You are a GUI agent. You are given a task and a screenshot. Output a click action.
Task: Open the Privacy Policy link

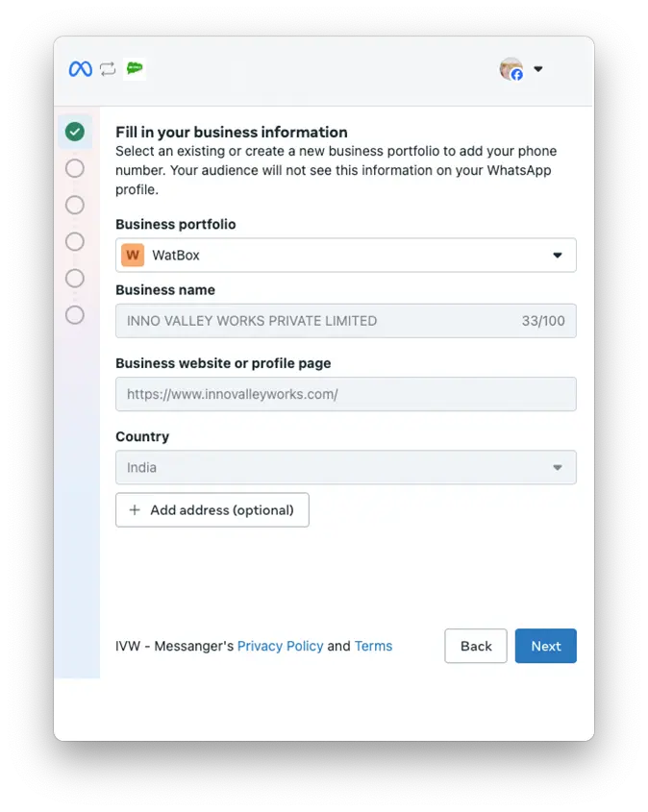coord(280,646)
